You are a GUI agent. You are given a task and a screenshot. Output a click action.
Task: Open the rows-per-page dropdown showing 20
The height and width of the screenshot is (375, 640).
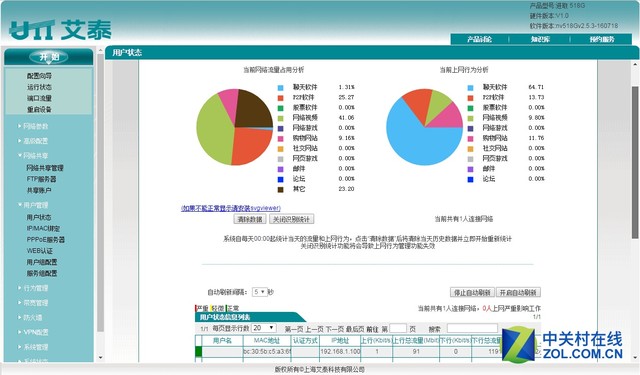pos(264,328)
